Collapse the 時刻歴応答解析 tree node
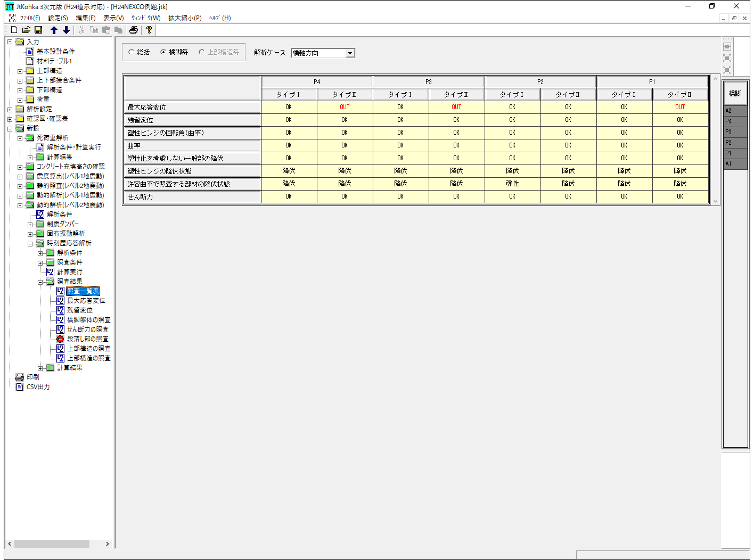 coord(30,243)
